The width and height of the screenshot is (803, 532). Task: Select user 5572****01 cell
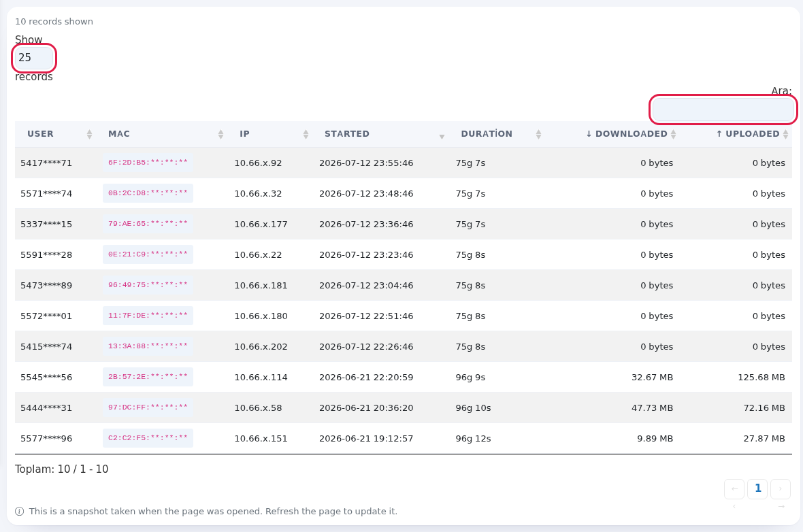pos(46,316)
